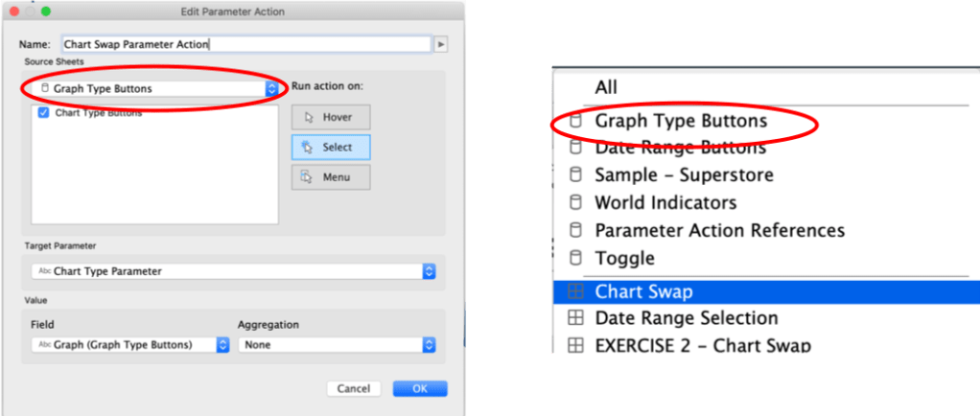Viewport: 980px width, 416px height.
Task: Select the World Indicators data source icon
Action: click(x=575, y=203)
